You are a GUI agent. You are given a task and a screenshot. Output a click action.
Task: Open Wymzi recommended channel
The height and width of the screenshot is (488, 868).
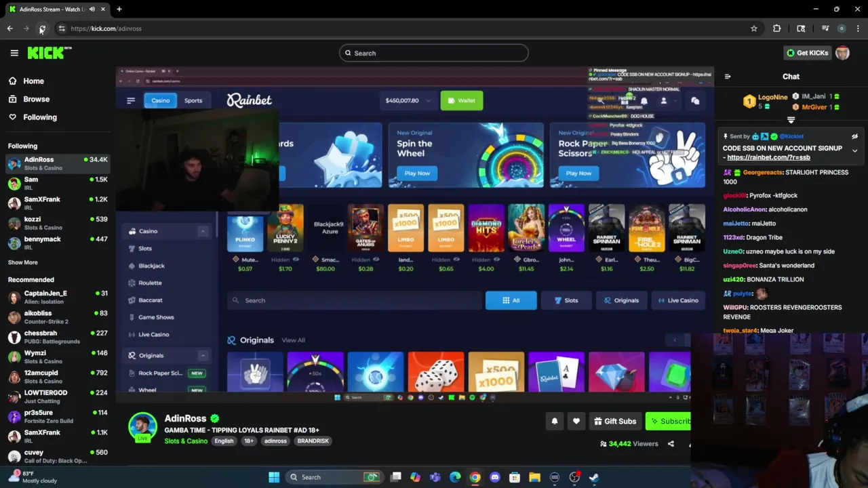click(57, 357)
